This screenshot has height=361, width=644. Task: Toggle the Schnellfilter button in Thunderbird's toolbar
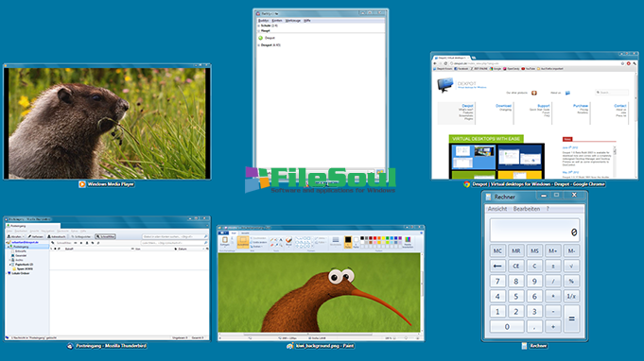click(x=106, y=236)
